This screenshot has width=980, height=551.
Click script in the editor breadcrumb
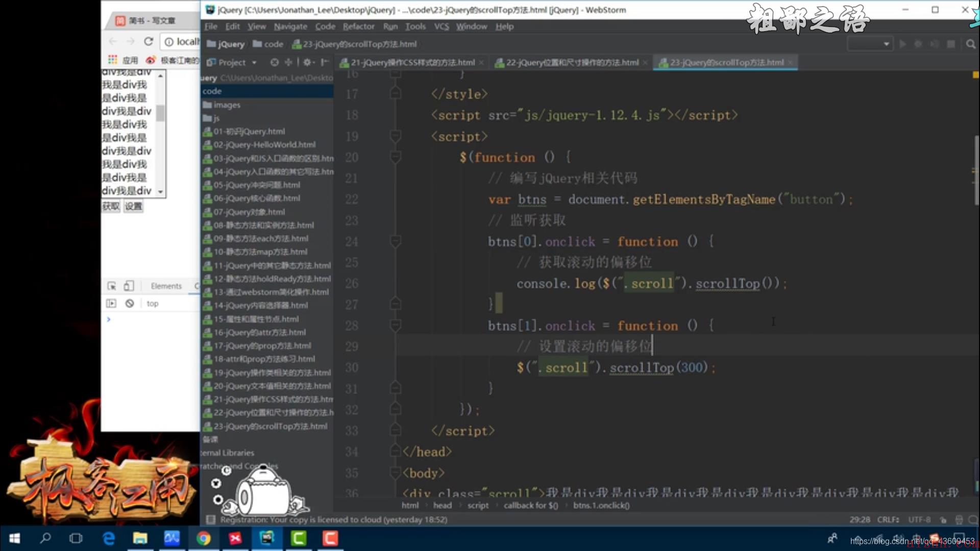pos(478,505)
